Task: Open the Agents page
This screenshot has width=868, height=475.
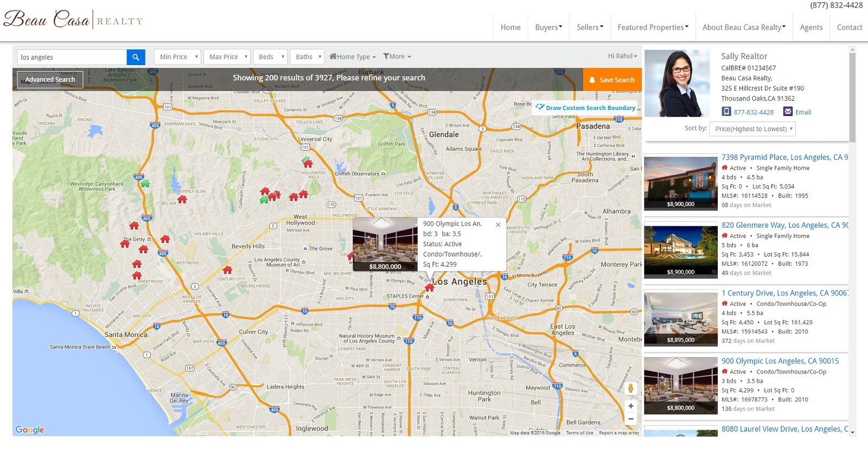Action: tap(811, 27)
